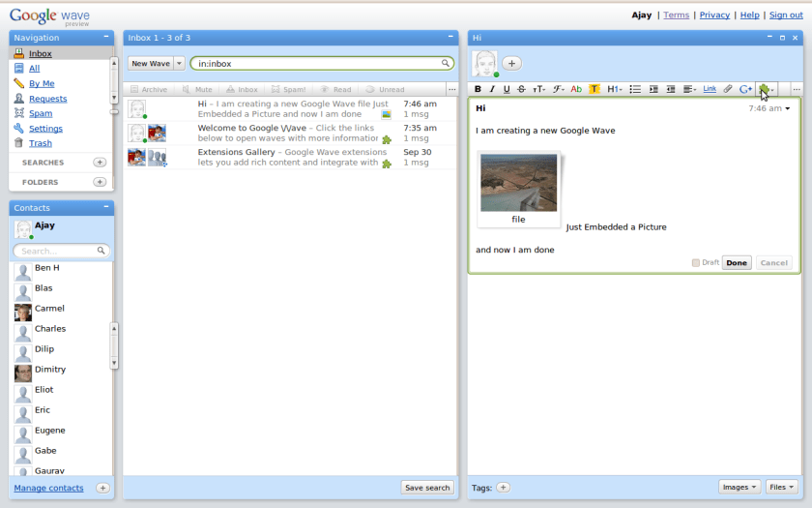Expand the New Wave dropdown arrow
This screenshot has height=508, width=812.
[179, 63]
